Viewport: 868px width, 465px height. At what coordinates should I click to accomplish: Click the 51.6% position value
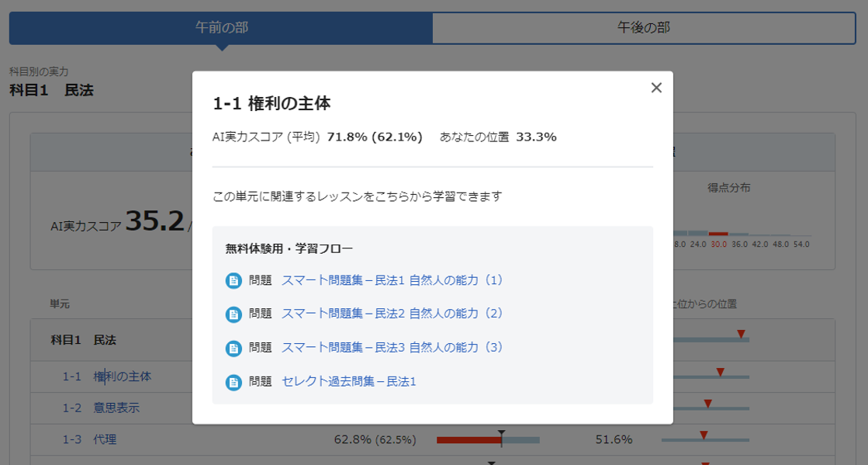(614, 439)
